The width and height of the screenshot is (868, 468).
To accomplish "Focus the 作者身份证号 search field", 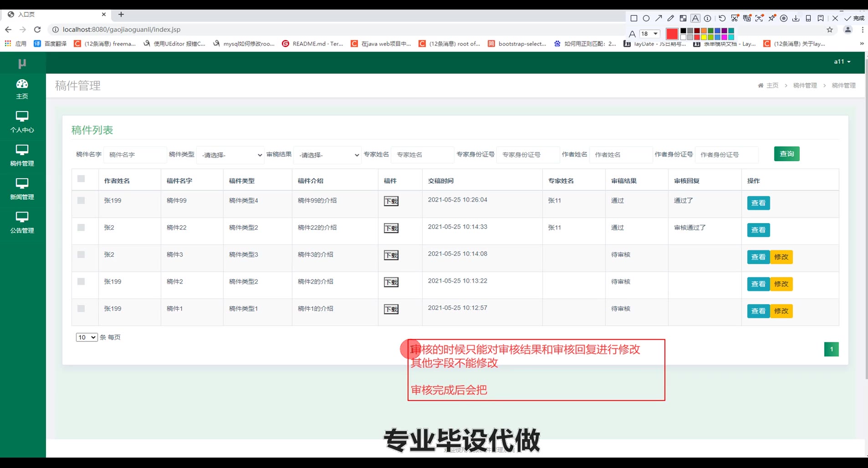I will [x=726, y=155].
